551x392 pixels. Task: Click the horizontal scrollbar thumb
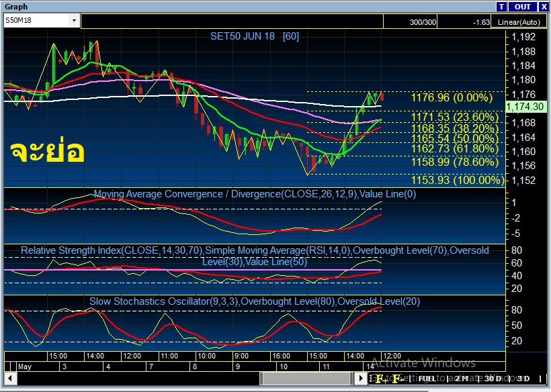coord(306,379)
